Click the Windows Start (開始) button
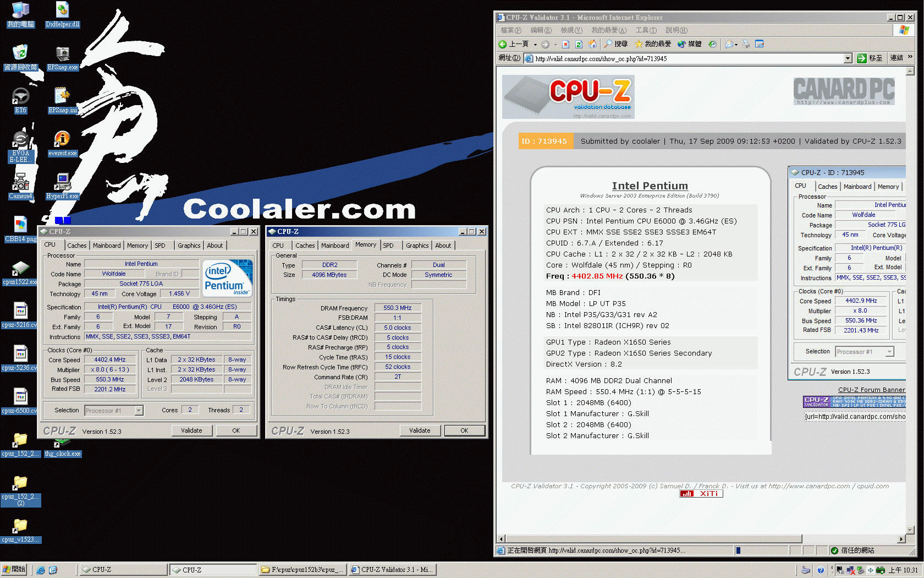924x578 pixels. 14,570
